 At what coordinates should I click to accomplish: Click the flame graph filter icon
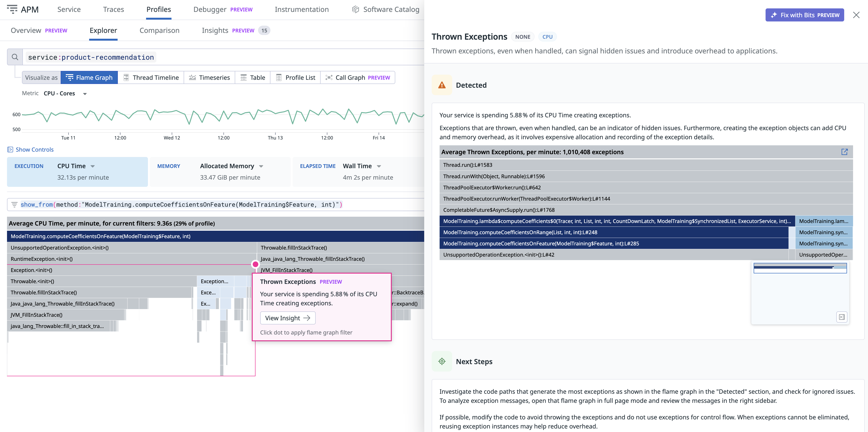[x=14, y=205]
